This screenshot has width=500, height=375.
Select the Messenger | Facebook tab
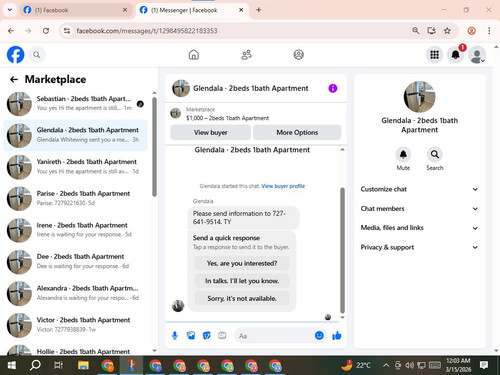click(192, 10)
